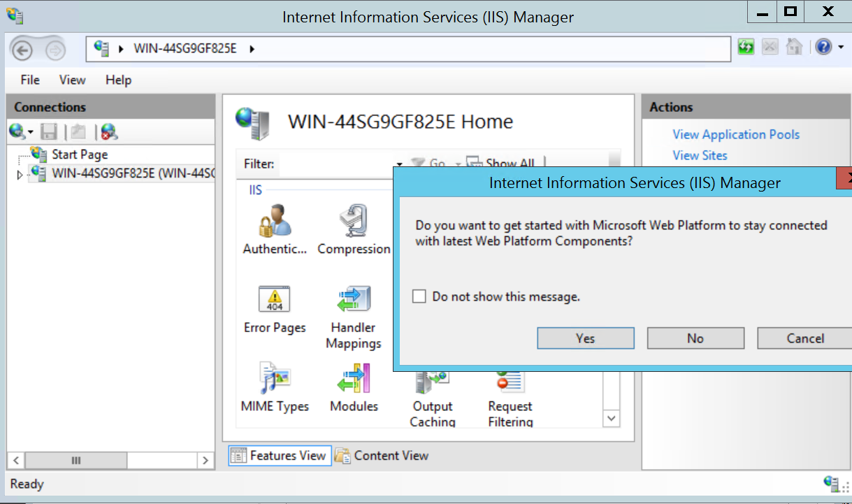Image resolution: width=852 pixels, height=504 pixels.
Task: Click the Home icon in toolbar
Action: coord(793,48)
